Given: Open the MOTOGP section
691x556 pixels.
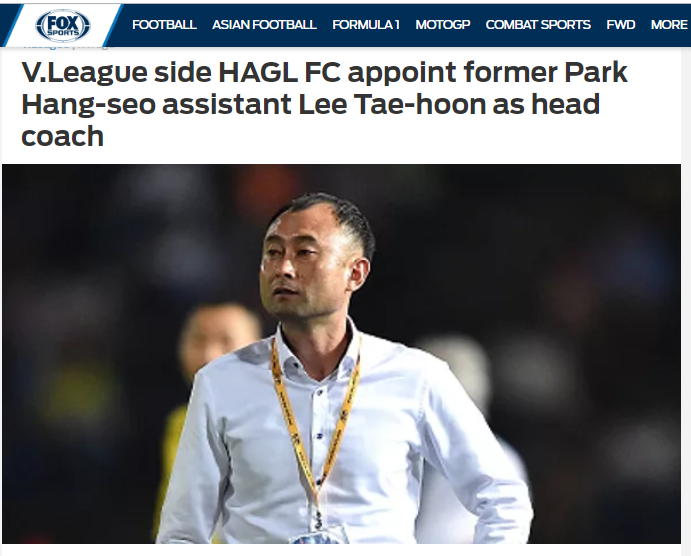Looking at the screenshot, I should coord(442,25).
